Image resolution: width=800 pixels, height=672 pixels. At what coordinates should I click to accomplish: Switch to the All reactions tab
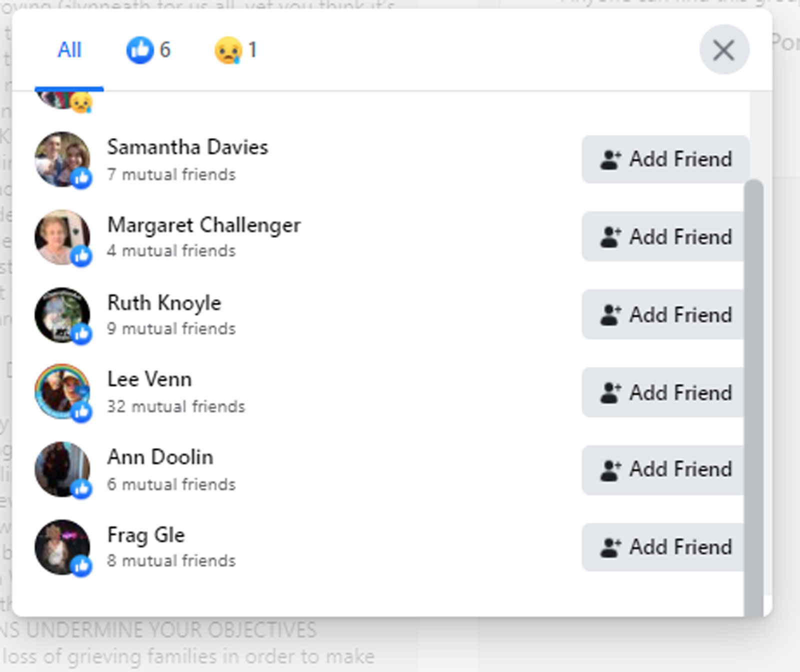pyautogui.click(x=69, y=50)
